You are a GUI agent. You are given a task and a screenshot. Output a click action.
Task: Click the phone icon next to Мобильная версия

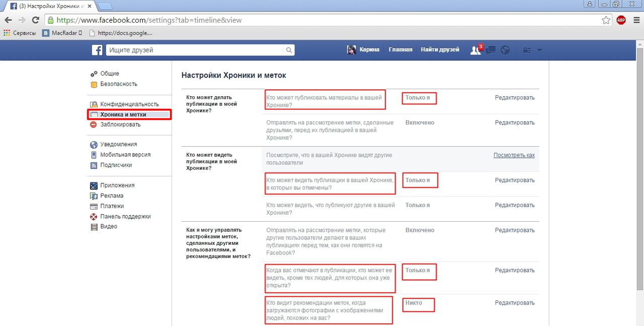(94, 155)
